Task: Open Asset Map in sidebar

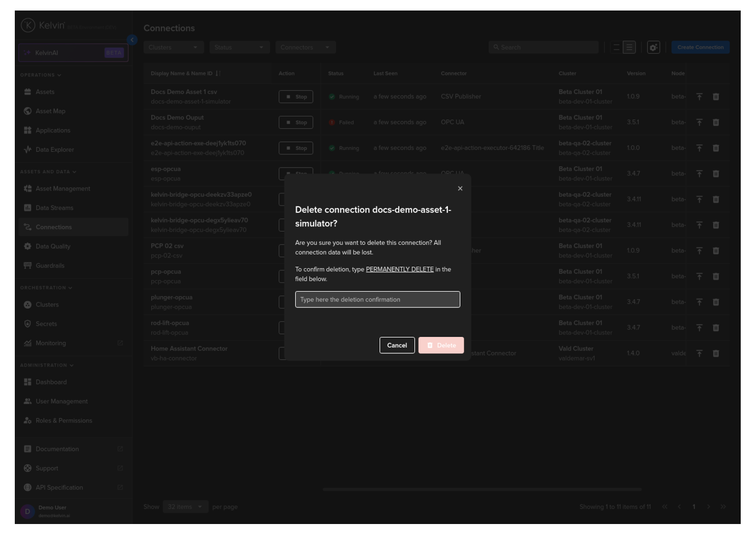Action: point(50,111)
